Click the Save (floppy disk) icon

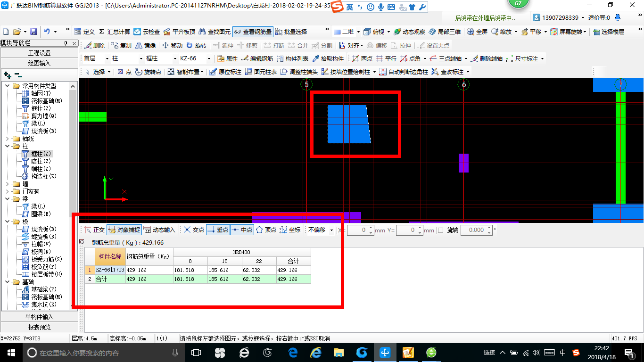click(x=33, y=32)
